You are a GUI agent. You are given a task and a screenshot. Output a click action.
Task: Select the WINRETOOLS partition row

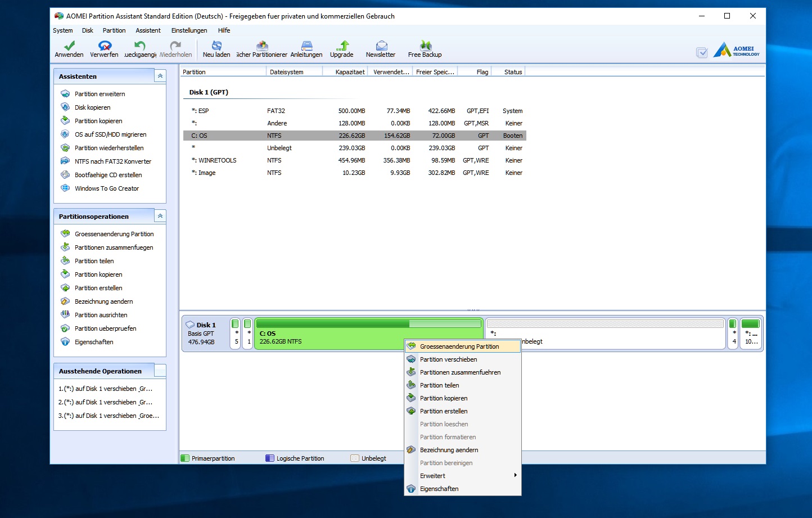355,160
